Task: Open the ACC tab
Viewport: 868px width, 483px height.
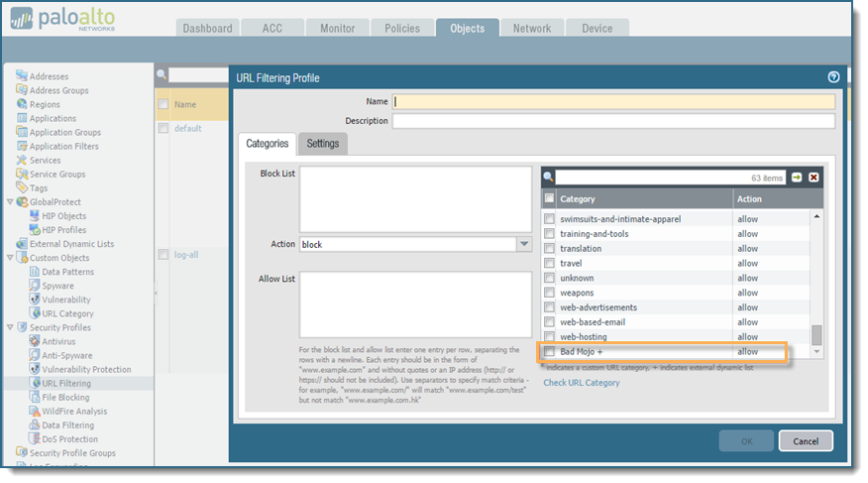Action: (272, 28)
